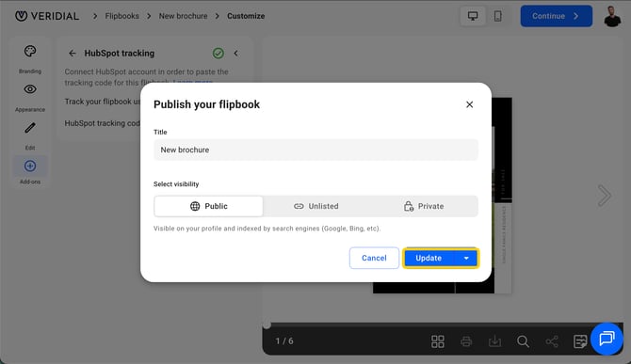The height and width of the screenshot is (364, 631).
Task: Click the download flipbook icon
Action: click(x=494, y=341)
